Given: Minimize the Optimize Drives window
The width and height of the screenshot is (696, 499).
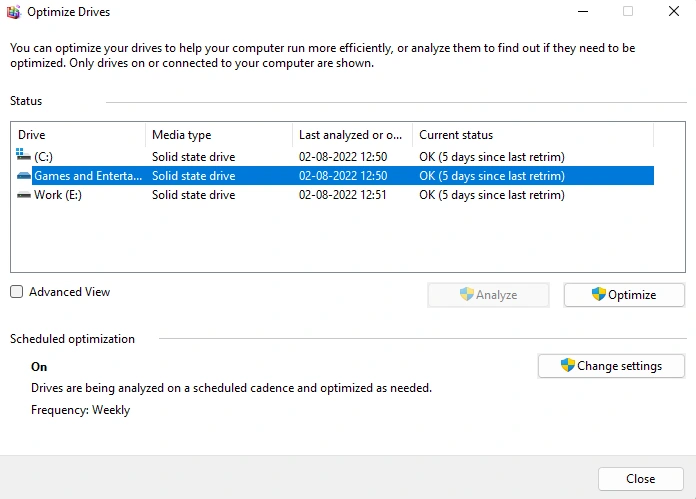Looking at the screenshot, I should (583, 12).
